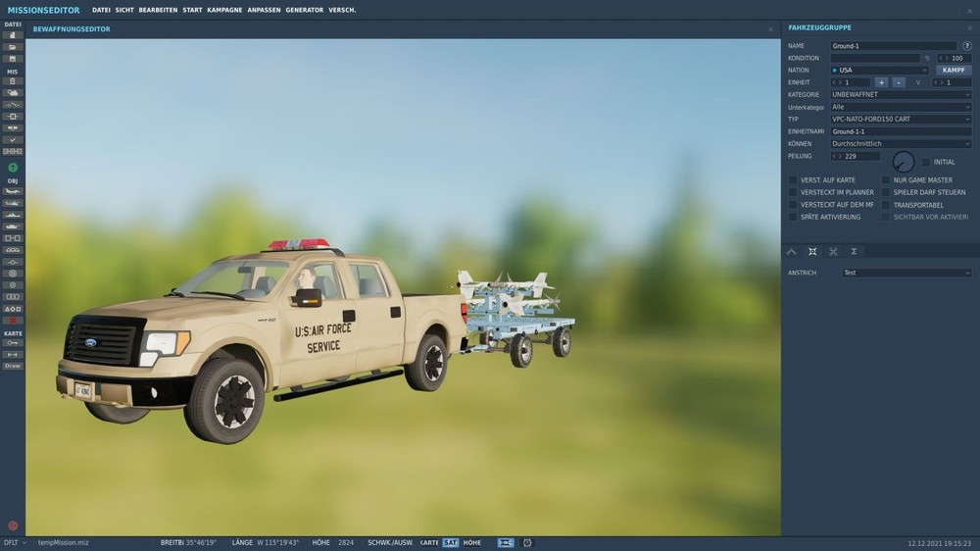This screenshot has height=551, width=980.
Task: Click the EINHEITNAME field containing Ground-1-1
Action: pos(901,131)
